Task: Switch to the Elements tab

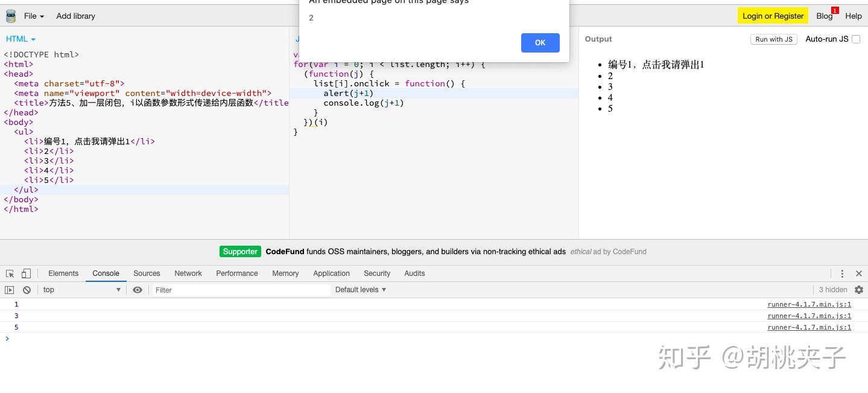Action: 63,273
